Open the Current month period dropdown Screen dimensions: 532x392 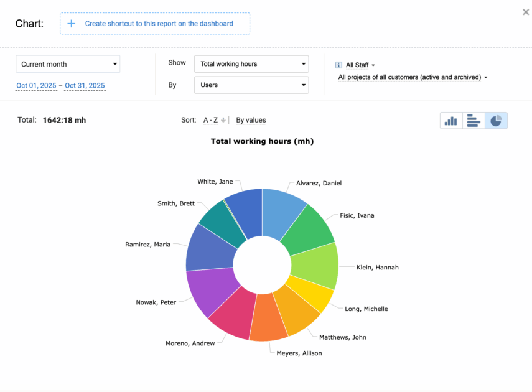click(x=68, y=64)
